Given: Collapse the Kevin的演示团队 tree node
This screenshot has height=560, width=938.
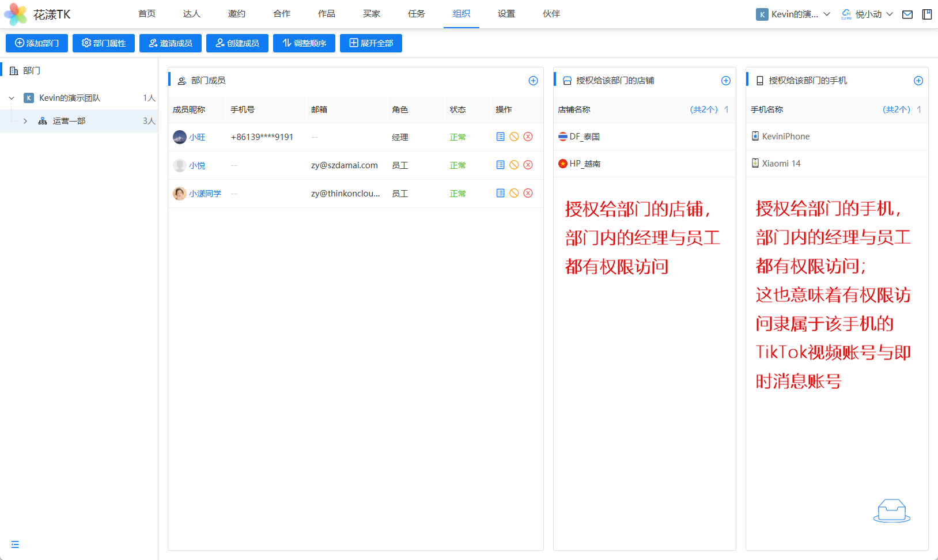Looking at the screenshot, I should pyautogui.click(x=12, y=98).
